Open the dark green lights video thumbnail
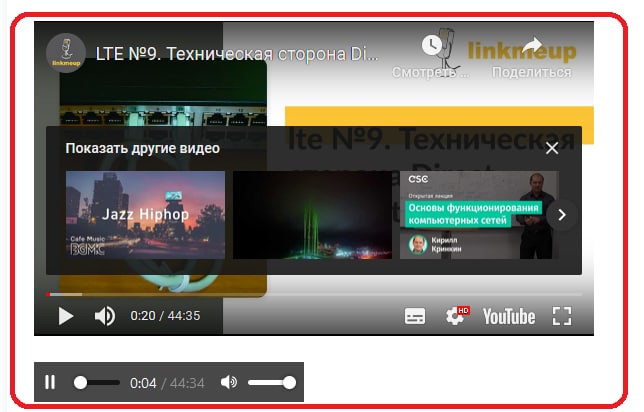Screen dimensions: 644x412 point(312,215)
